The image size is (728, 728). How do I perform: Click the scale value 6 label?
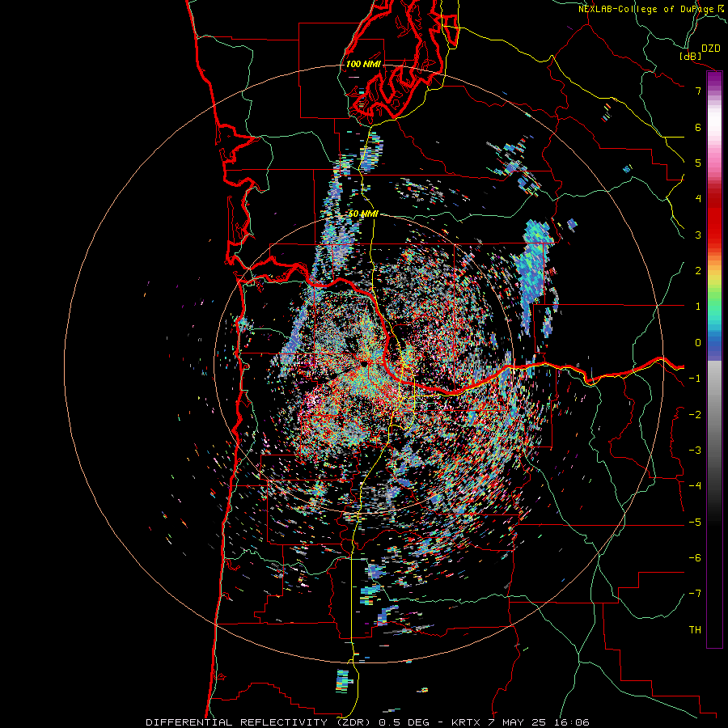(x=698, y=127)
